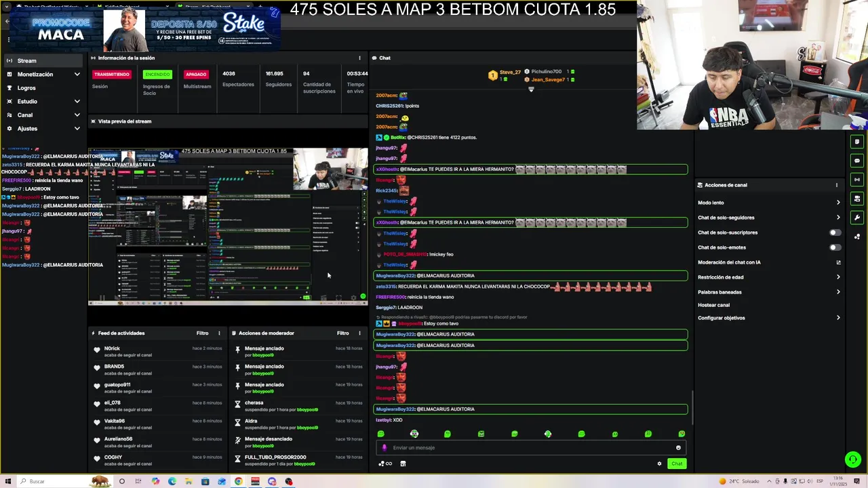
Task: Open Microsoft Edge from the taskbar
Action: pyautogui.click(x=172, y=481)
